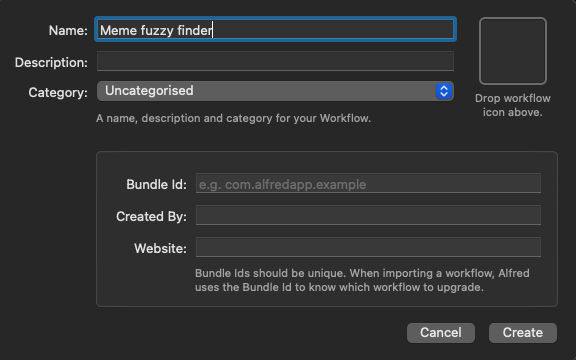Click the "Bundle Id:" label

[x=156, y=184]
